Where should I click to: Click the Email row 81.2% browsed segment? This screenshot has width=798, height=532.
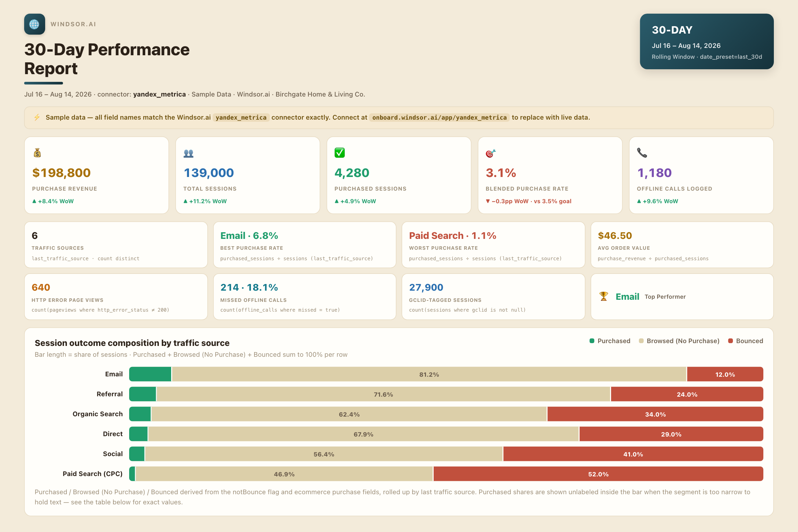(x=429, y=374)
